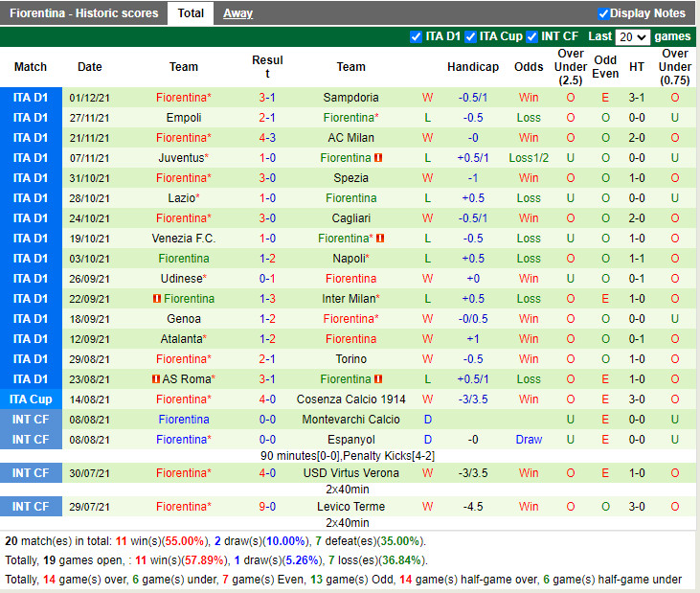The height and width of the screenshot is (593, 700).
Task: Uncheck the ITA Cup filter checkbox
Action: coord(470,37)
